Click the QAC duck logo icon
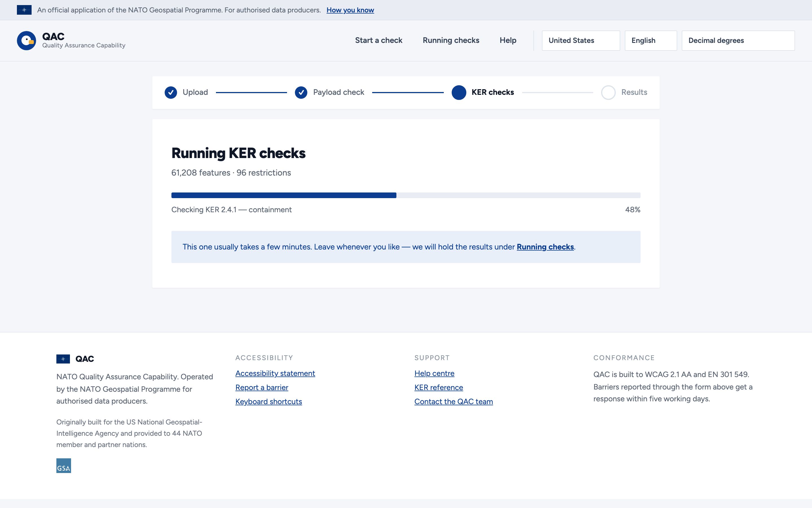This screenshot has width=812, height=508. (27, 41)
